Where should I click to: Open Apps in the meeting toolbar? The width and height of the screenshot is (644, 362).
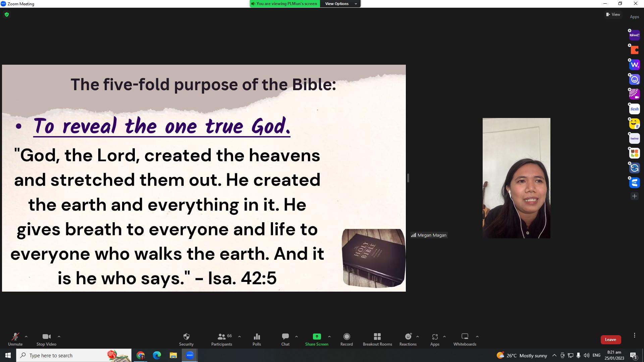435,339
